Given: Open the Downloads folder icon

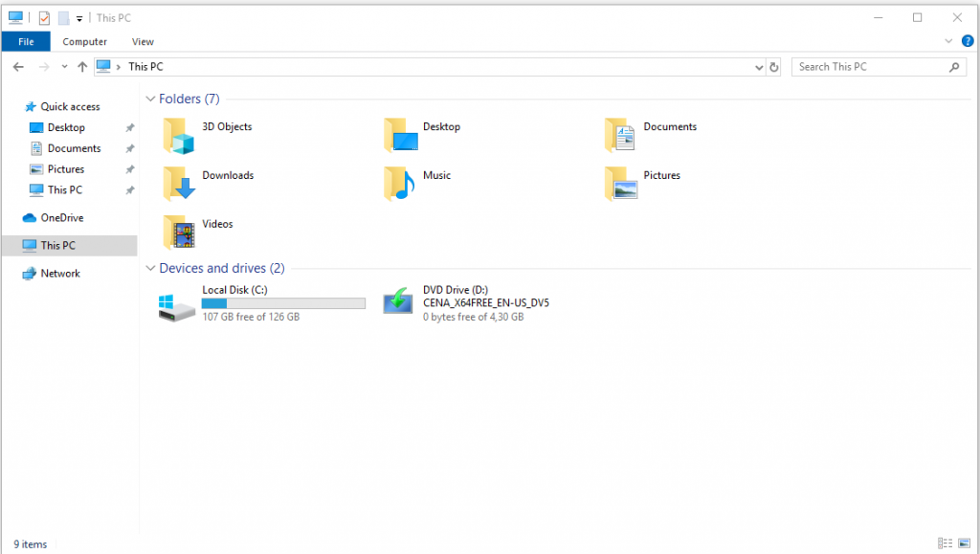Looking at the screenshot, I should (179, 185).
